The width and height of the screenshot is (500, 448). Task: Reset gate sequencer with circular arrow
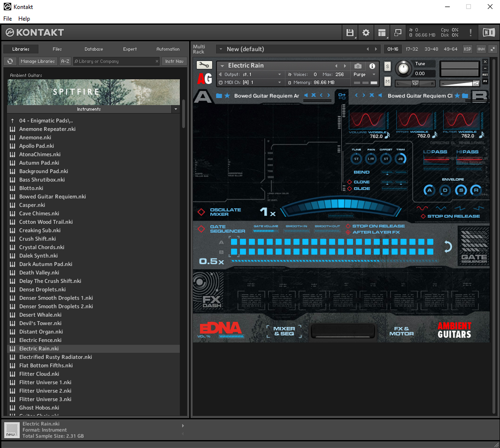pyautogui.click(x=448, y=246)
